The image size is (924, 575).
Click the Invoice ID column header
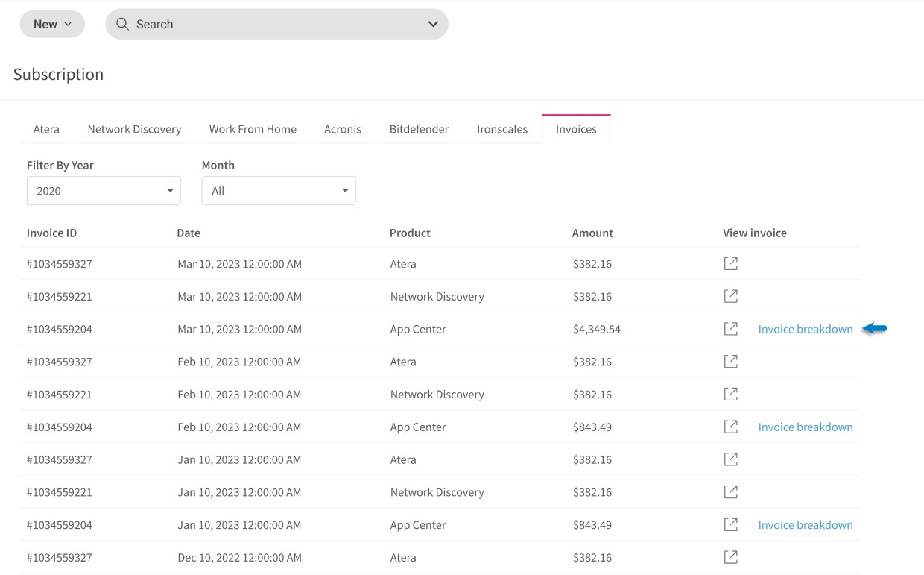pos(51,233)
